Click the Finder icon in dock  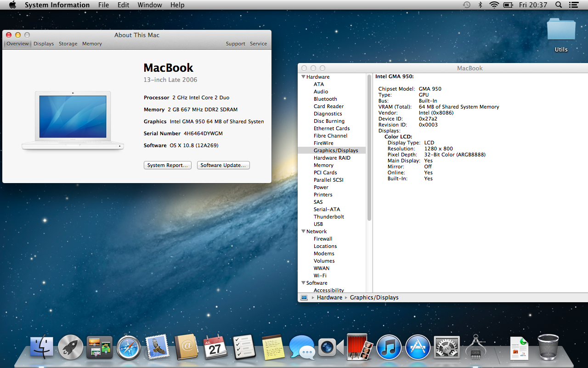tap(42, 347)
